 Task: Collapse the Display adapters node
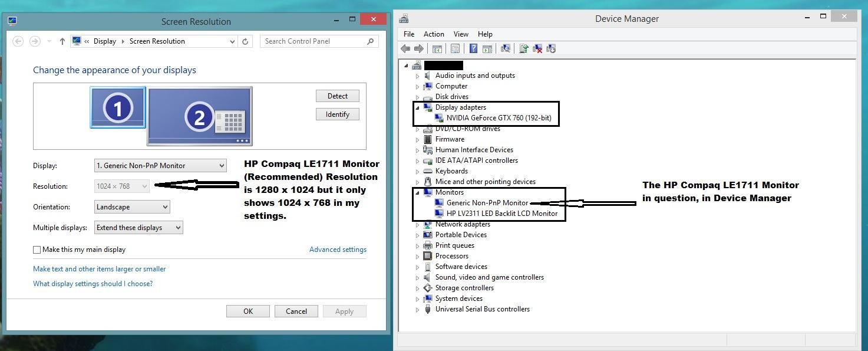[417, 108]
